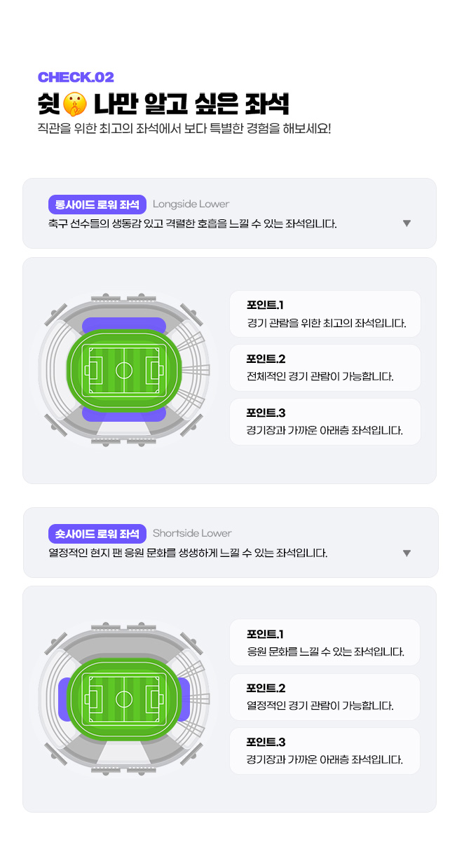Open 포인트.1 card about 응원 문화
This screenshot has width=457, height=868.
325,642
